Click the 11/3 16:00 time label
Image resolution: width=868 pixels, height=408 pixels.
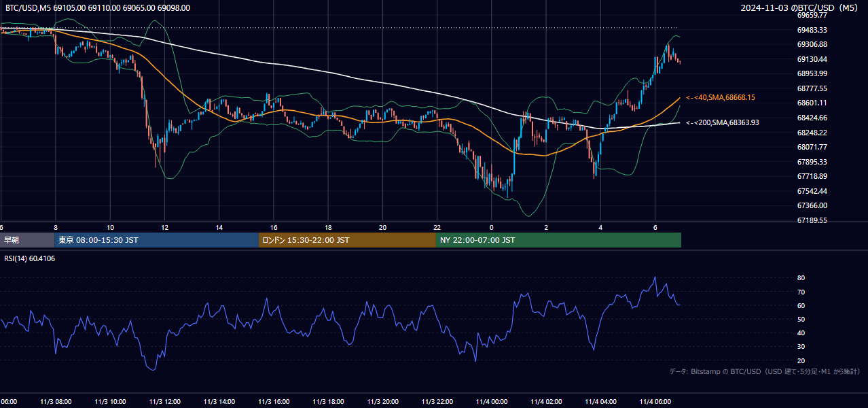(274, 401)
